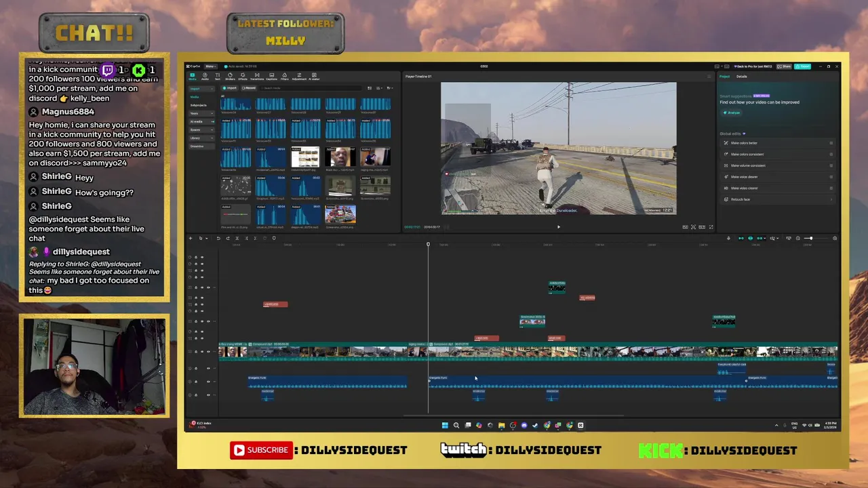
Task: Switch media view to grid layout icon
Action: [x=370, y=88]
